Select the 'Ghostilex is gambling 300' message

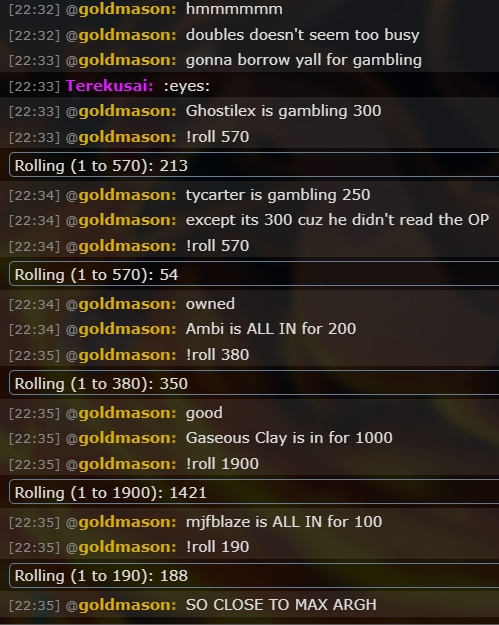pos(283,111)
